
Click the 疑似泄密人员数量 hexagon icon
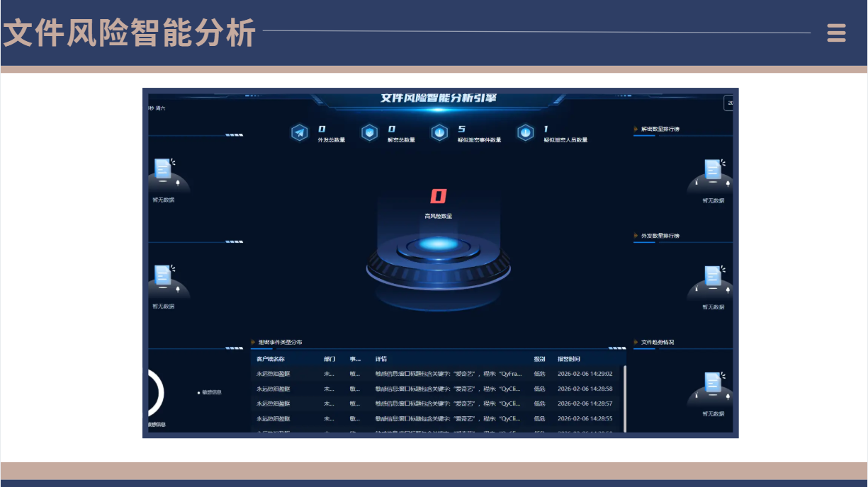tap(525, 133)
